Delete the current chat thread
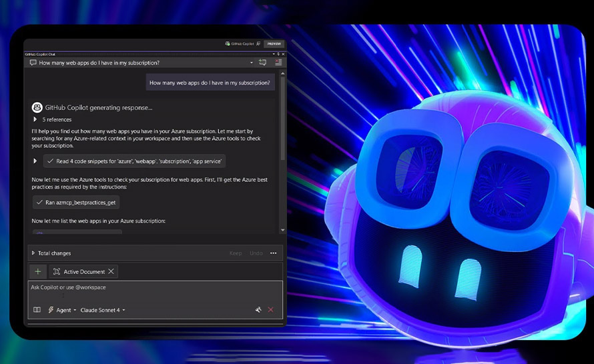The image size is (594, 364). tap(278, 63)
